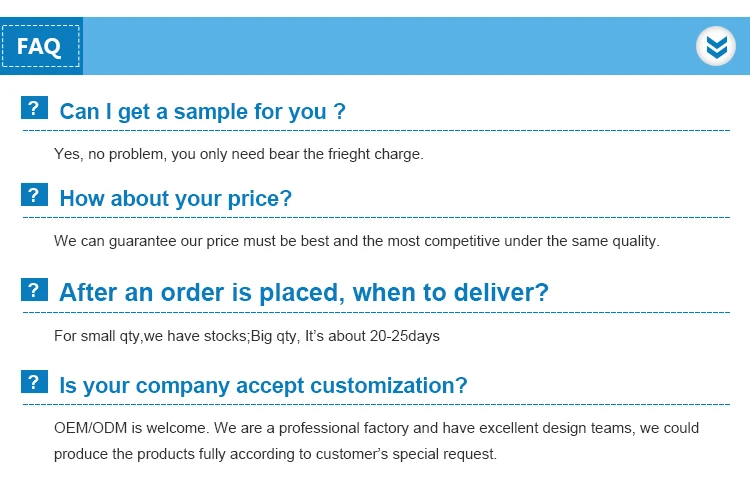Click question mark icon beside delivery question

34,290
